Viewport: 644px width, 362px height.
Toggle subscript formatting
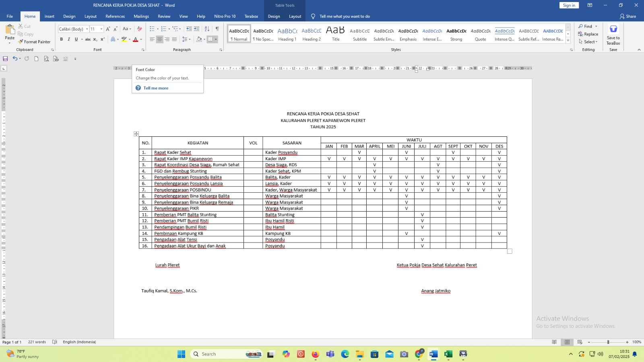click(95, 39)
